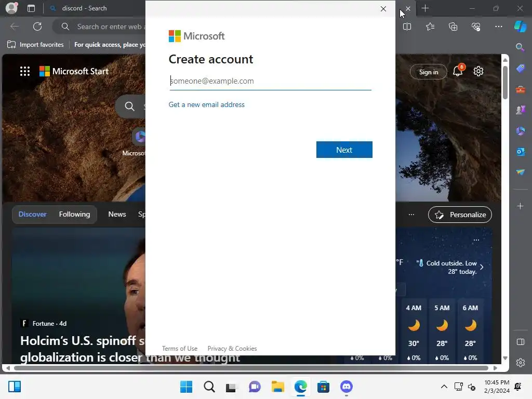Open a new browser tab
Image resolution: width=532 pixels, height=399 pixels.
(425, 8)
